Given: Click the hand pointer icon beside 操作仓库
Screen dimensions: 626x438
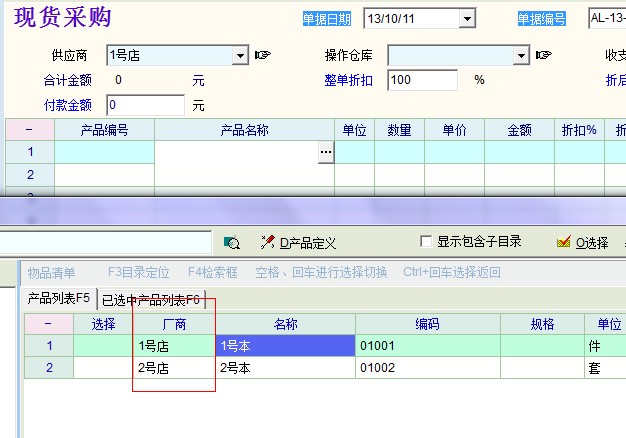Looking at the screenshot, I should coord(544,56).
